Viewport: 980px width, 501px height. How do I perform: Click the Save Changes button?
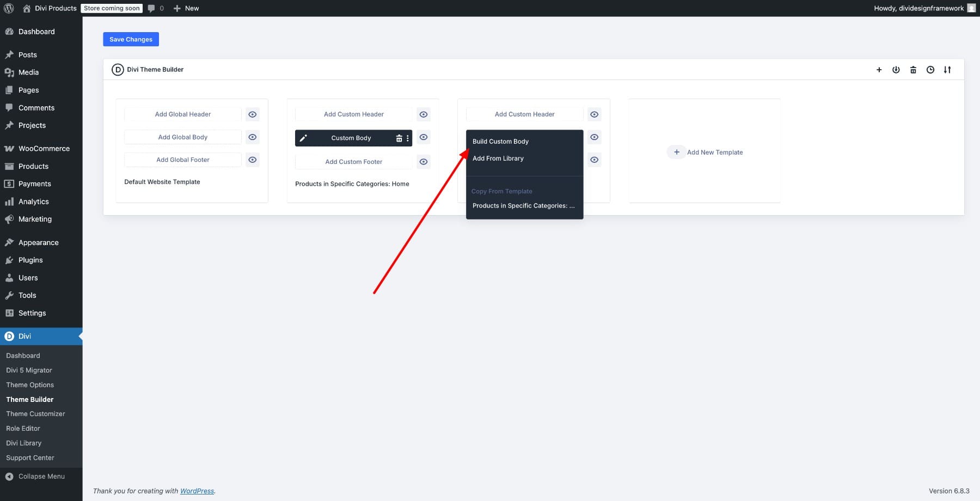tap(131, 39)
